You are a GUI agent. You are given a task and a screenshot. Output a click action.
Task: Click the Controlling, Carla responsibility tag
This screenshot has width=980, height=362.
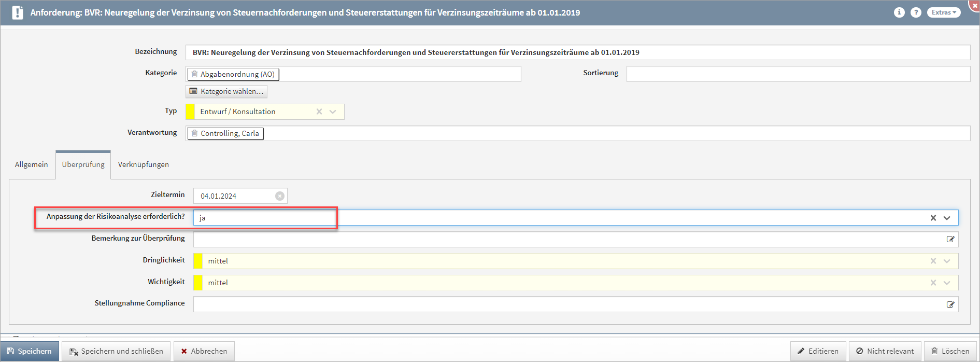[x=225, y=133]
